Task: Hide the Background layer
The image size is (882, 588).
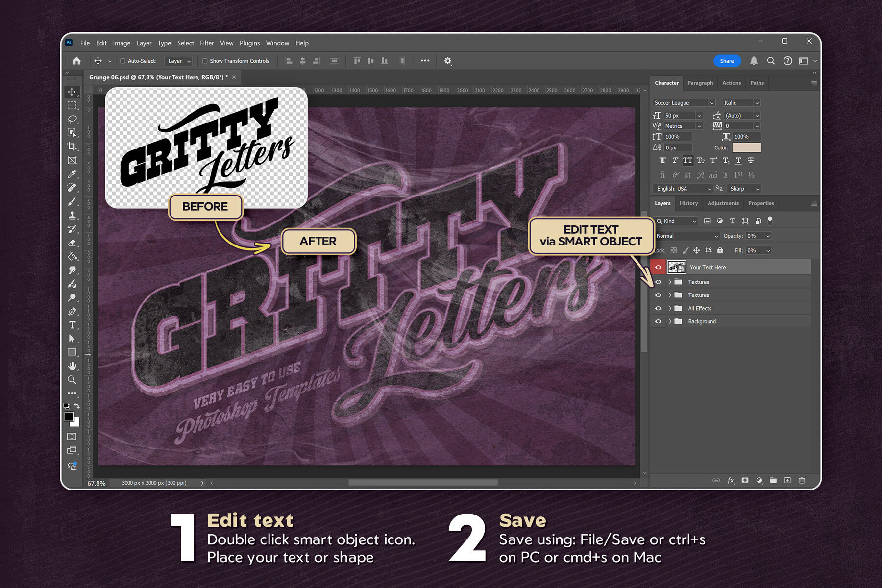Action: 659,321
